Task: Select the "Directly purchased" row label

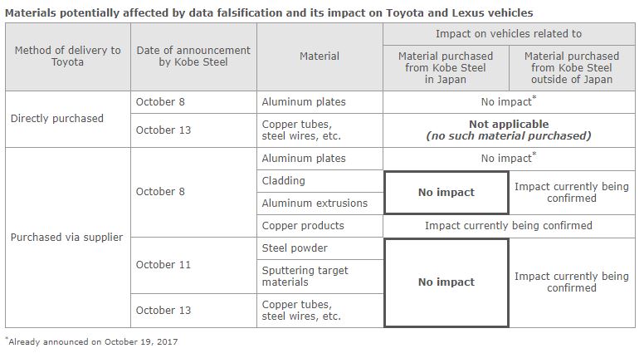Action: click(x=57, y=118)
